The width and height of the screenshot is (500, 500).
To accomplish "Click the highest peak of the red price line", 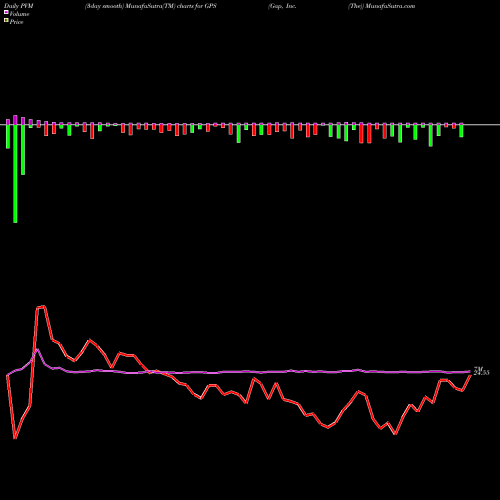I will 44,306.
